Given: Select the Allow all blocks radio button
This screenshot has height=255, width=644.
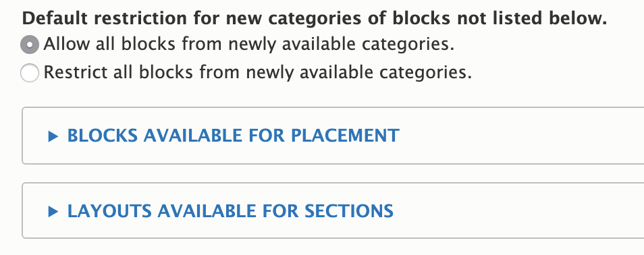Looking at the screenshot, I should pyautogui.click(x=30, y=45).
